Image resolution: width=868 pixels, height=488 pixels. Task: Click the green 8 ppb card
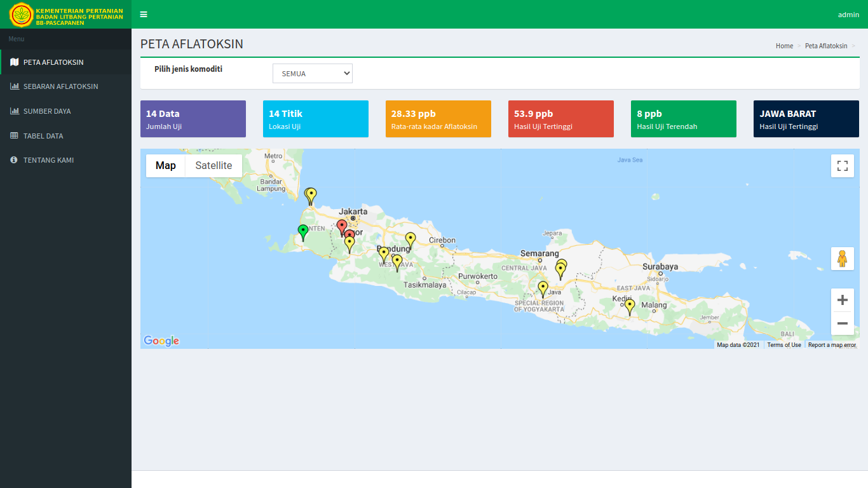point(684,119)
